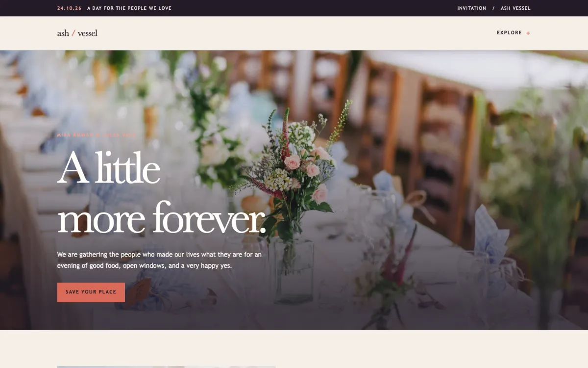588x368 pixels.
Task: Select Invitation in the top bar
Action: coord(472,8)
